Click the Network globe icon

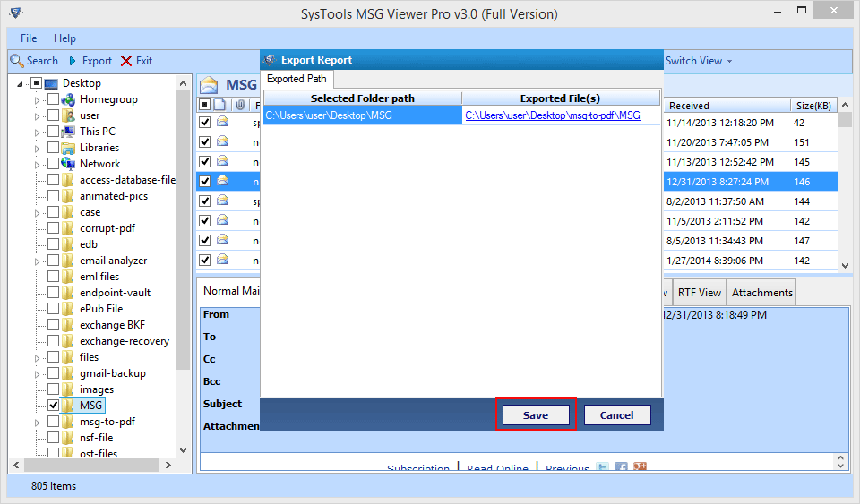pos(68,163)
